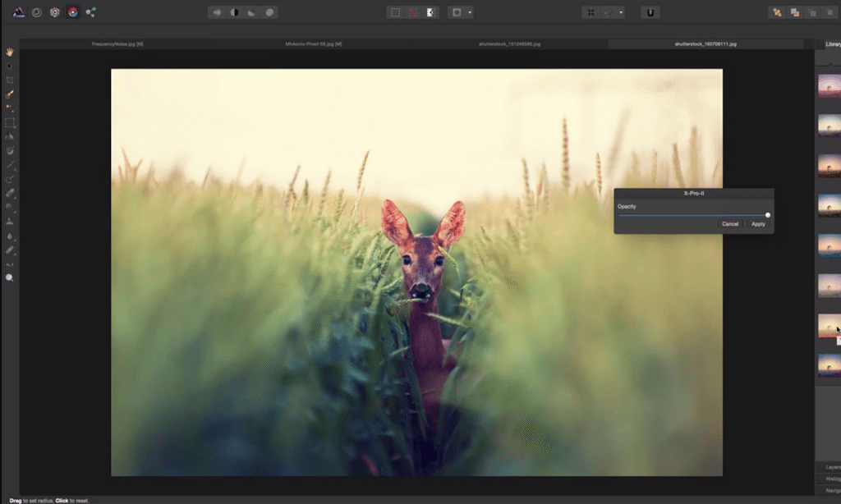Open the Export persona icon
The height and width of the screenshot is (504, 841).
[x=91, y=11]
